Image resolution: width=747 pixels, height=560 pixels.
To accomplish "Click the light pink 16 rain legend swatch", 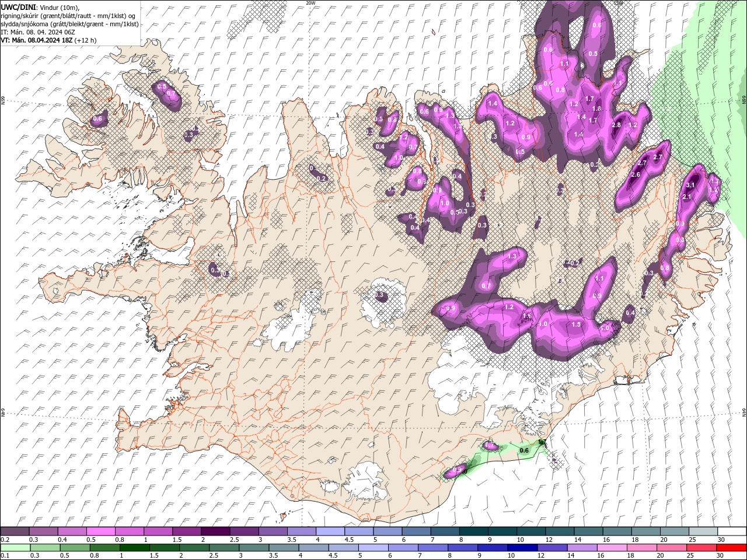I will (x=612, y=547).
